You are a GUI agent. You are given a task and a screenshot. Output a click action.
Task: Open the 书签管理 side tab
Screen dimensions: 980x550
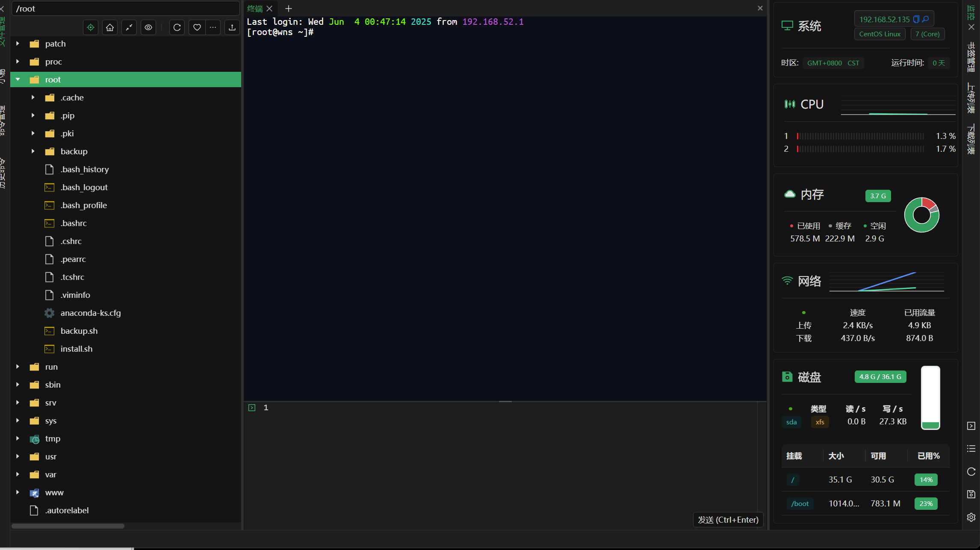971,57
